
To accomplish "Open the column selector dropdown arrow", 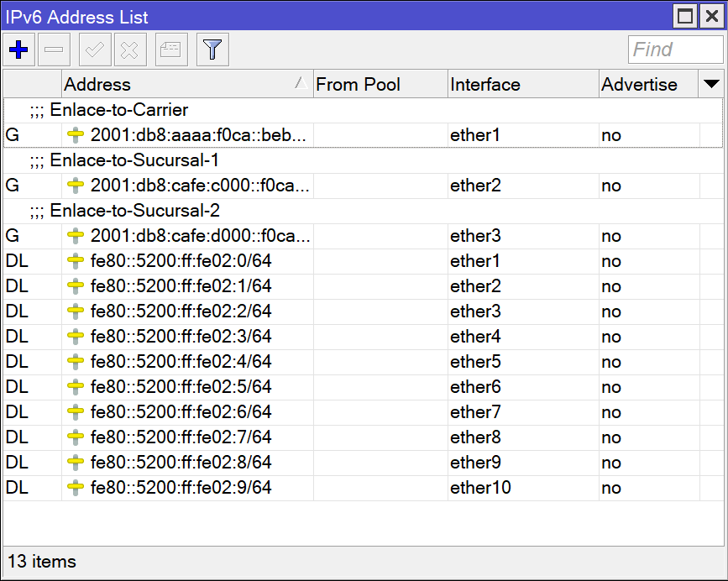I will [x=711, y=84].
